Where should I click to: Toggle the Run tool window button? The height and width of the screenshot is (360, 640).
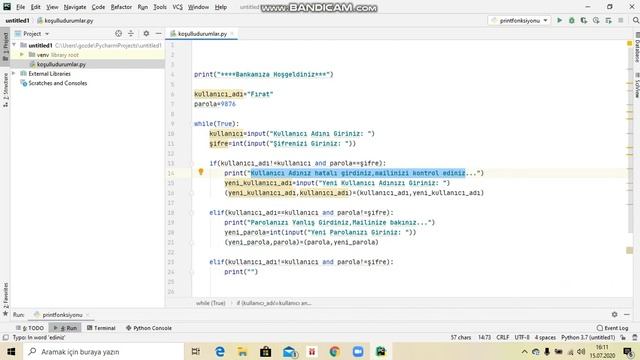tap(65, 328)
